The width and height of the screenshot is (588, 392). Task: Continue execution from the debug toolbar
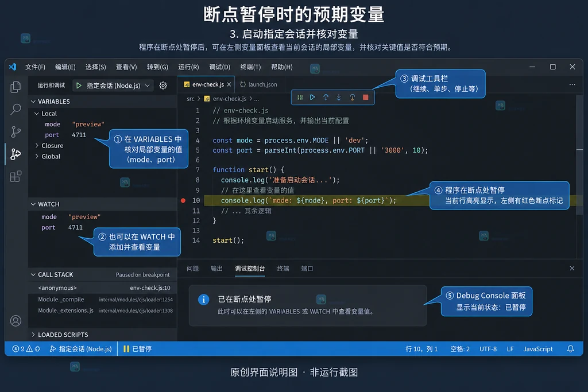312,98
